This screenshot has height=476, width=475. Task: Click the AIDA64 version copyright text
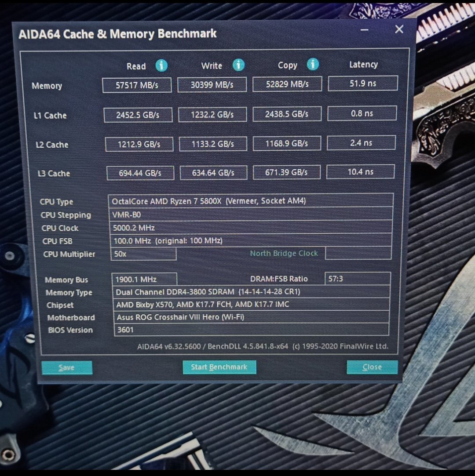[x=263, y=346]
